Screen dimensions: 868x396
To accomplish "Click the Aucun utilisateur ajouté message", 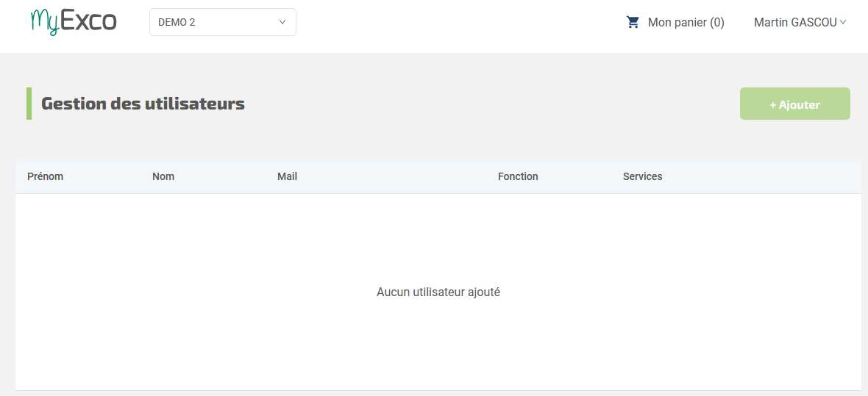I will coord(438,292).
